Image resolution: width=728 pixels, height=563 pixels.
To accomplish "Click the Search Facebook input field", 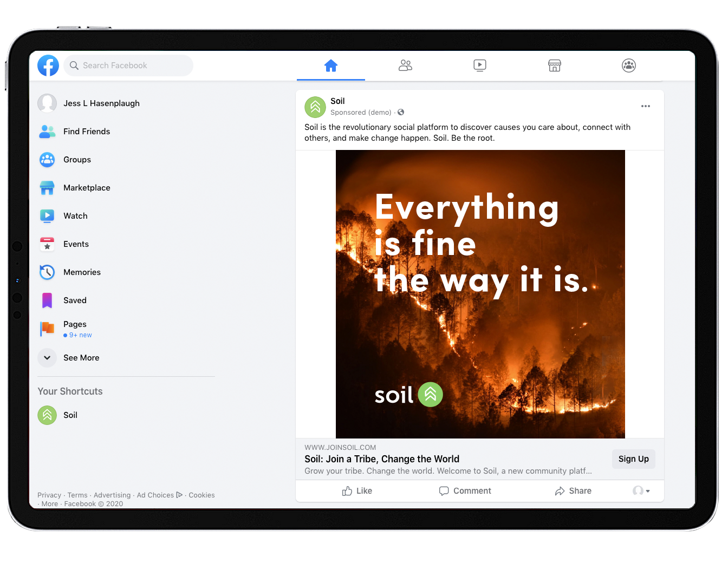I will 128,66.
